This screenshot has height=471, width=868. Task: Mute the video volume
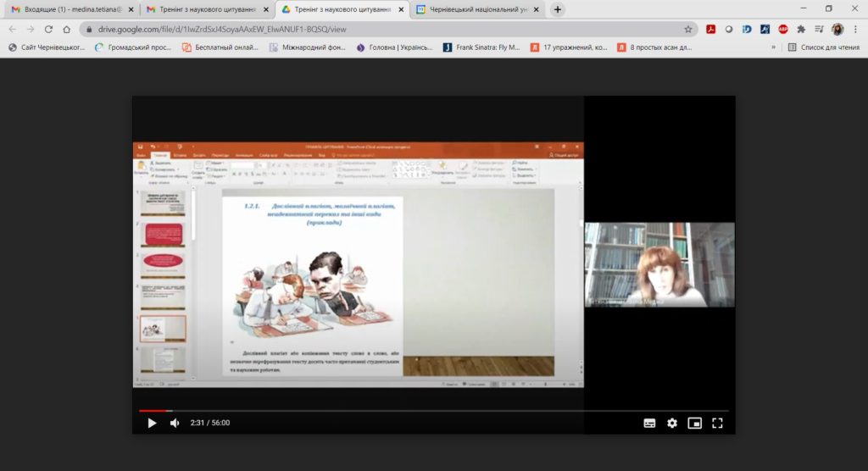(175, 423)
